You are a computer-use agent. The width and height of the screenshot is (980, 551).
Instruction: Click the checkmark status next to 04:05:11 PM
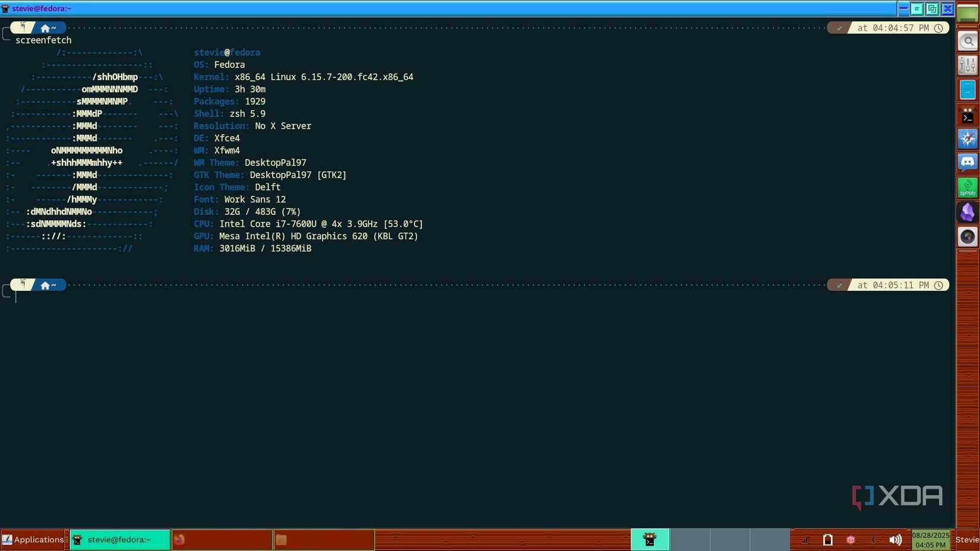(x=839, y=285)
